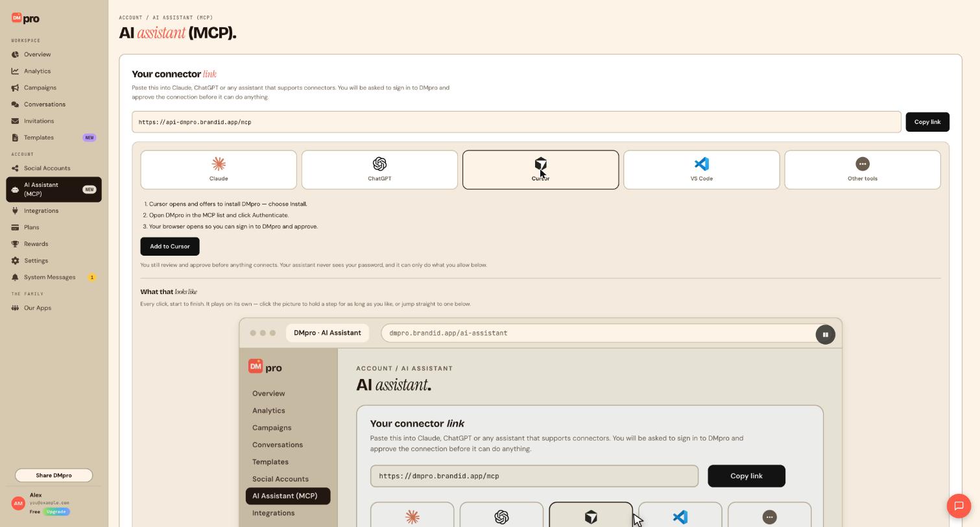Click the Share DMpro button

(x=54, y=476)
